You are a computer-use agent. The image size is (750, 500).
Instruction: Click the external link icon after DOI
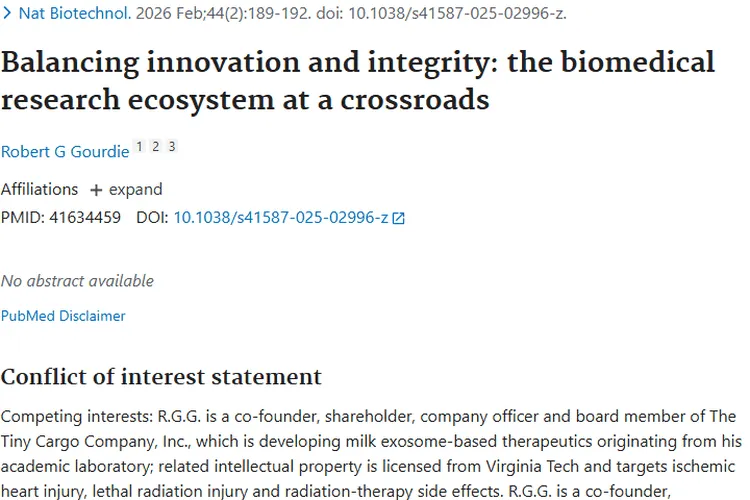point(399,218)
